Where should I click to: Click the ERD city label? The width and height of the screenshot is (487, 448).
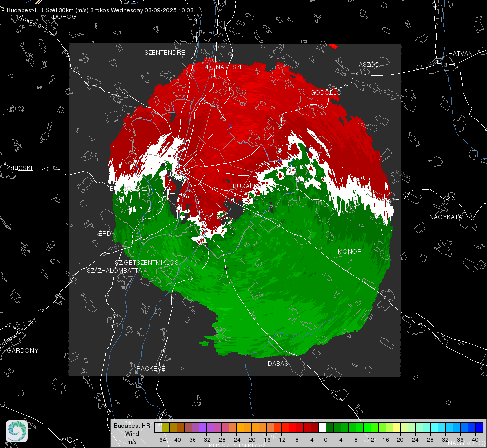[104, 234]
